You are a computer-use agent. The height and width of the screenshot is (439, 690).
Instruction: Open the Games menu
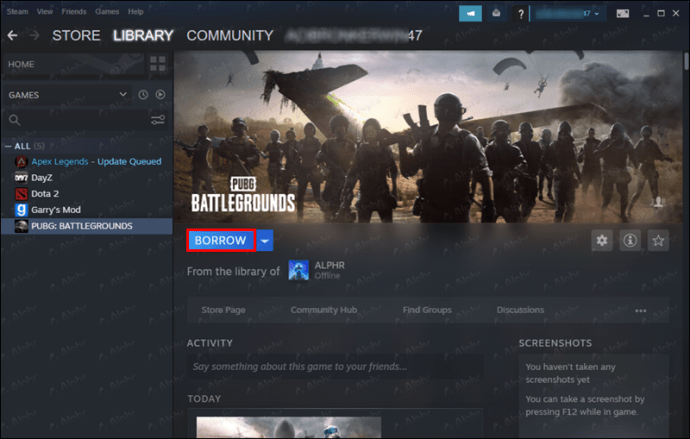click(107, 12)
